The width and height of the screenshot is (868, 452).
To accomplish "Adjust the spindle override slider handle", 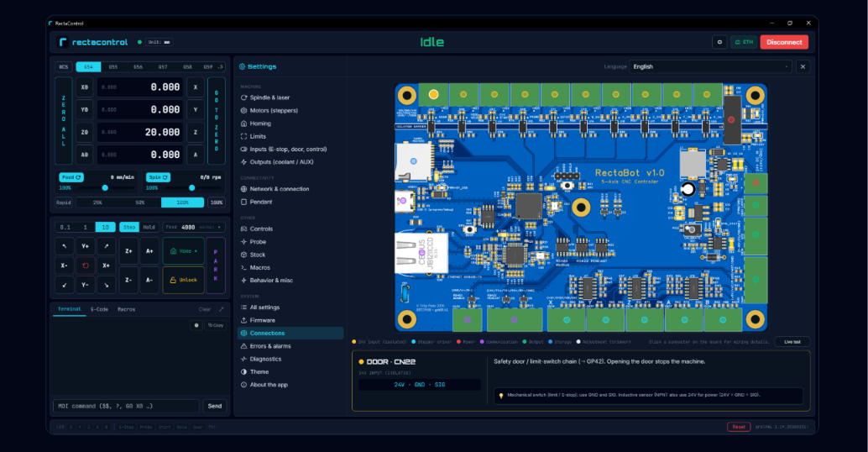I will pos(192,188).
